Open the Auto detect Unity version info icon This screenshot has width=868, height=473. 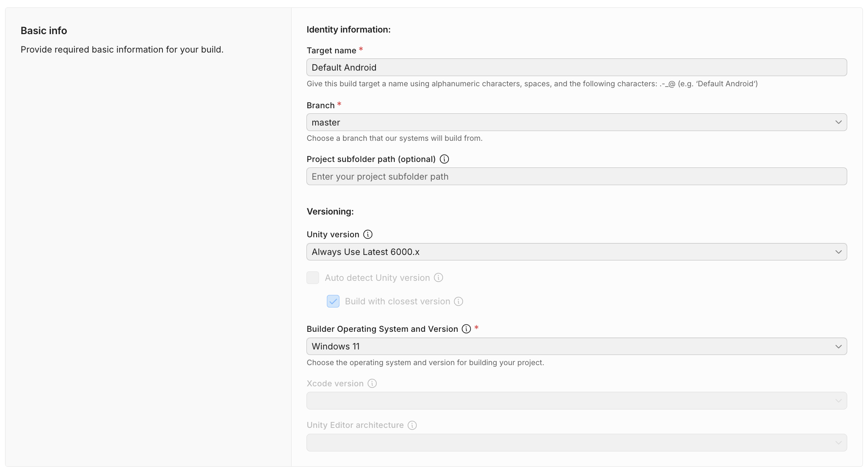(438, 278)
